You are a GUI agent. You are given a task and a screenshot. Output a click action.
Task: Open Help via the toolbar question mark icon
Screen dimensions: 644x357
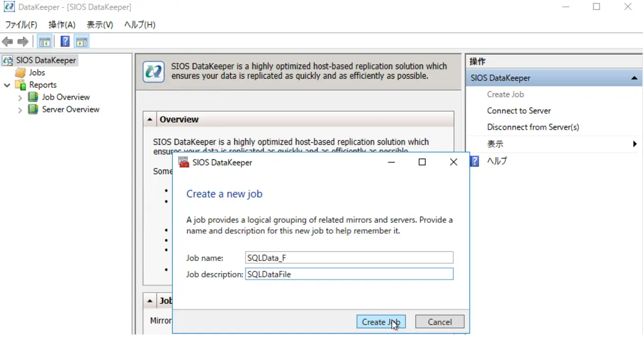pyautogui.click(x=65, y=42)
